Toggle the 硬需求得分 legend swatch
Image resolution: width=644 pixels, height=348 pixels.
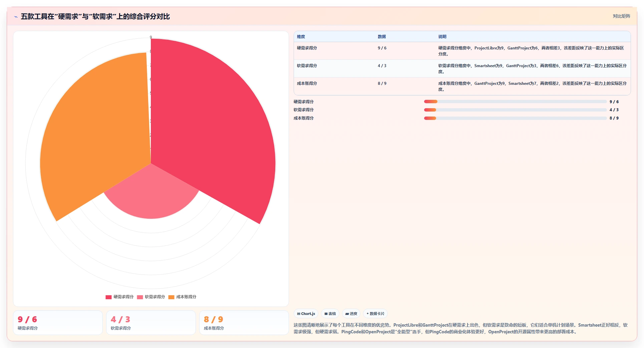tap(108, 297)
